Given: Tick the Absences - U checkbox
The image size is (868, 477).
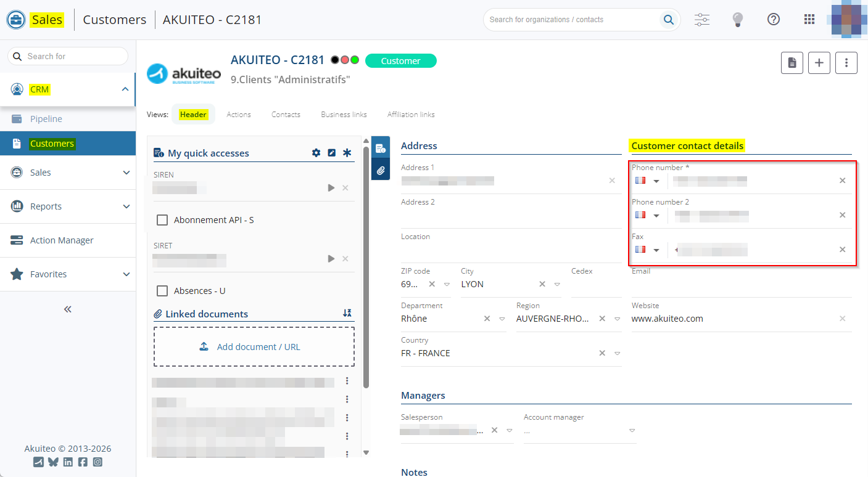Looking at the screenshot, I should click(x=162, y=291).
